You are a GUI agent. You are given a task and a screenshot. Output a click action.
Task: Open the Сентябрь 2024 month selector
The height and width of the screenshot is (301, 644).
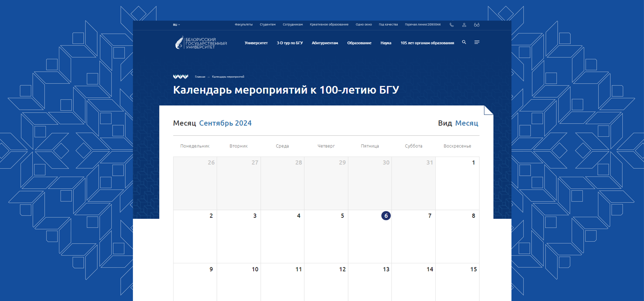tap(225, 123)
